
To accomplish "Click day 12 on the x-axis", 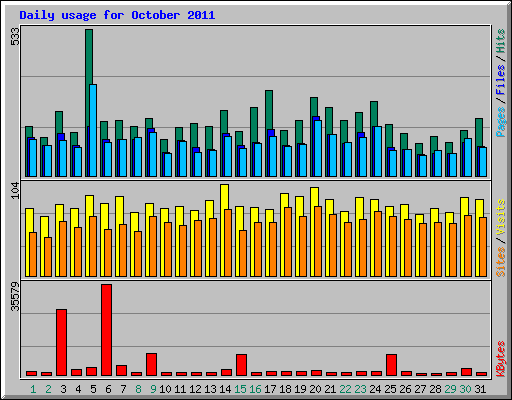I will 195,389.
